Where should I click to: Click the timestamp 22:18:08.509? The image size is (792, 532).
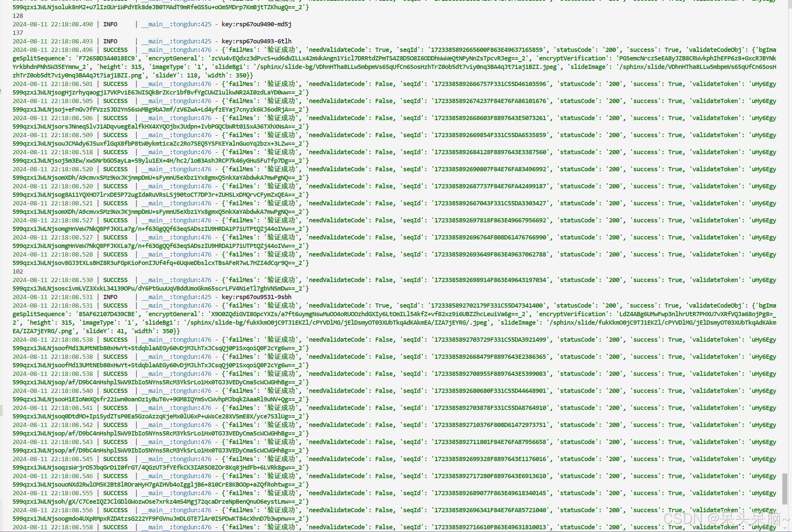72,135
